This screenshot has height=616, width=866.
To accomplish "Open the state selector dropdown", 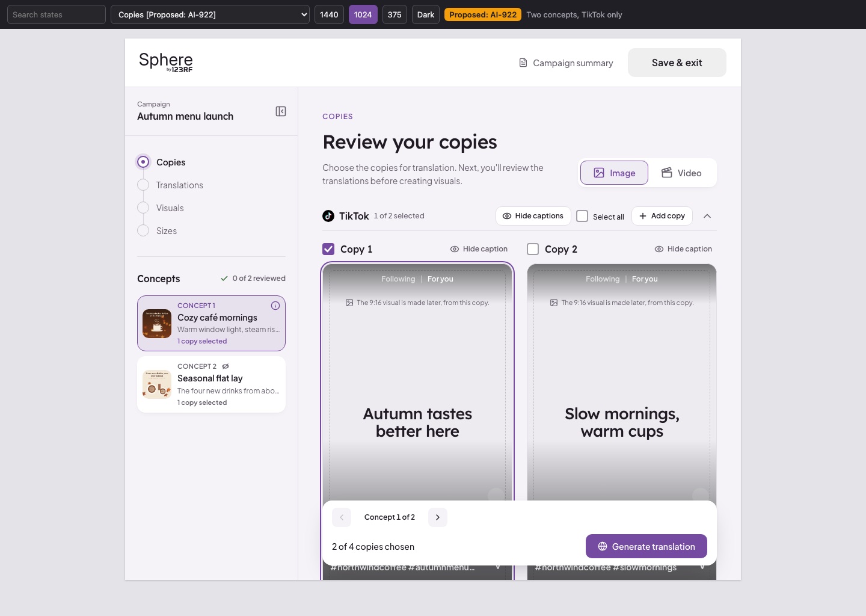I will coord(210,14).
